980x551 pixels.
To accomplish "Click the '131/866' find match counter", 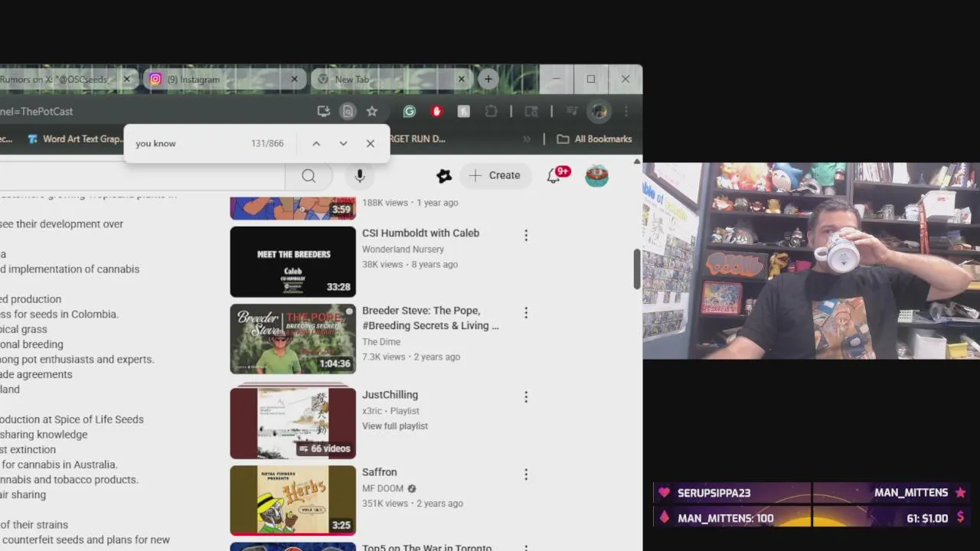I will pos(267,143).
